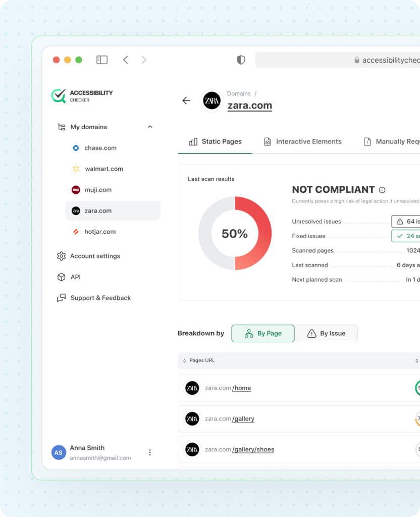
Task: Collapse the My domains section
Action: point(150,127)
